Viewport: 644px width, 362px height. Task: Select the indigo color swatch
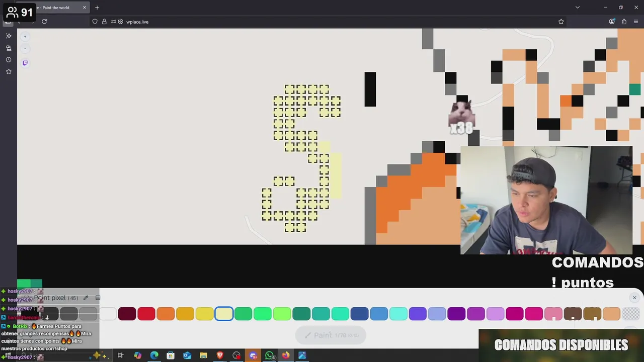[418, 314]
